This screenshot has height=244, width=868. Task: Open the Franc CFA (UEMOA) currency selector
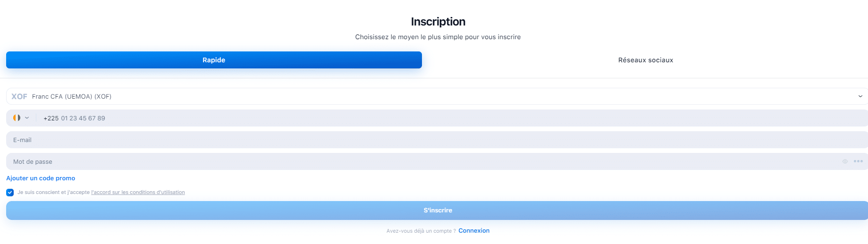coord(437,96)
